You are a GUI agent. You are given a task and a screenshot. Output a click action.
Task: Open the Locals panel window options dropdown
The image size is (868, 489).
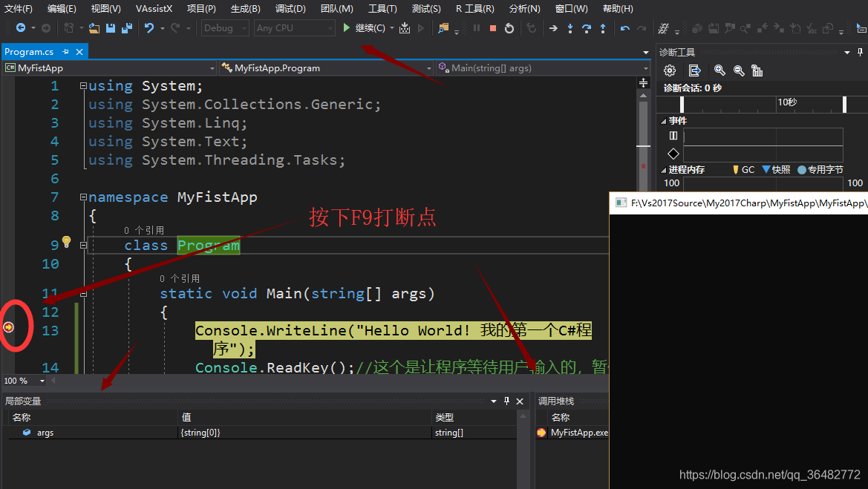pos(493,401)
